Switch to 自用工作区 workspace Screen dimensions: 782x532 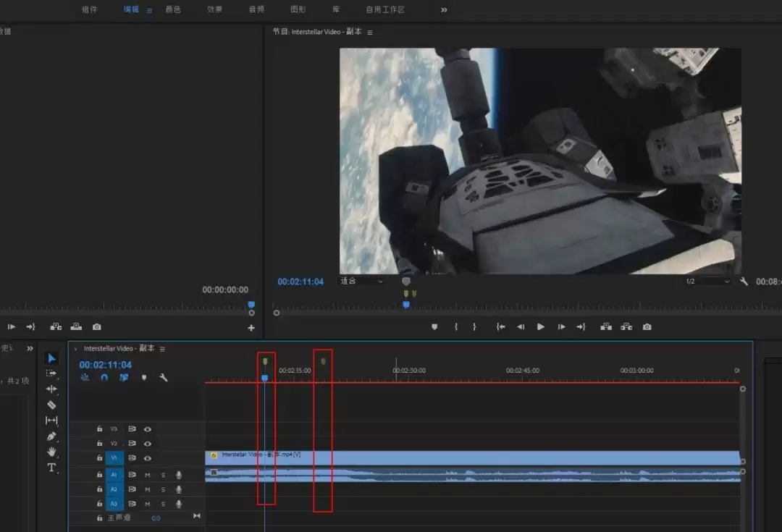[385, 9]
